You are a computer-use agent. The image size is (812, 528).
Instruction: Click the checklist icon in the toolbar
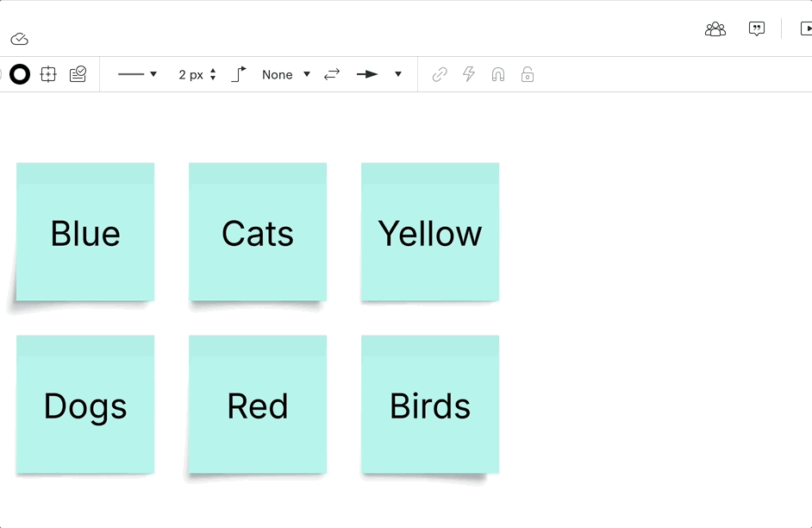[78, 74]
